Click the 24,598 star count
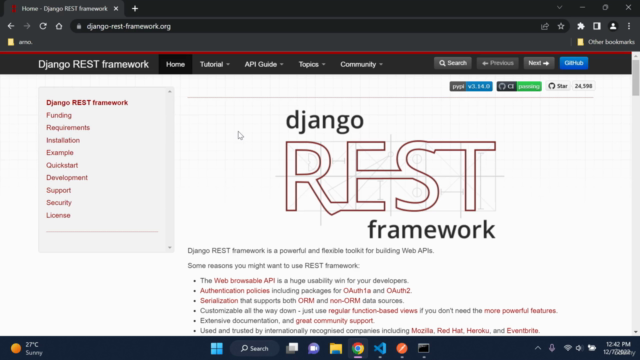The height and width of the screenshot is (360, 640). [583, 86]
